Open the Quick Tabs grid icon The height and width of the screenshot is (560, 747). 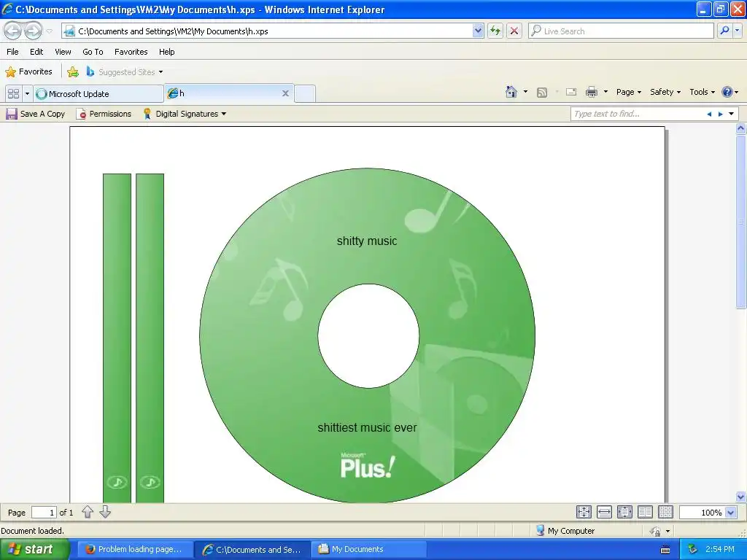13,93
